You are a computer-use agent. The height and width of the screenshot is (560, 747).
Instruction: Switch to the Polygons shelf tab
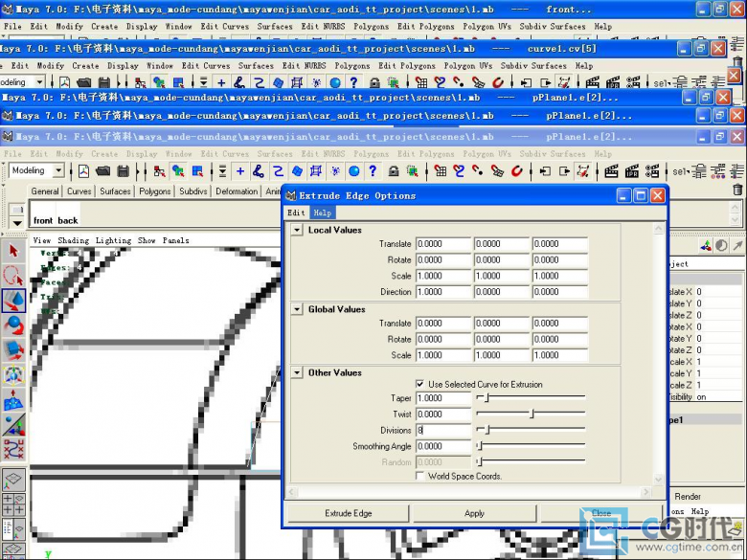coord(155,191)
